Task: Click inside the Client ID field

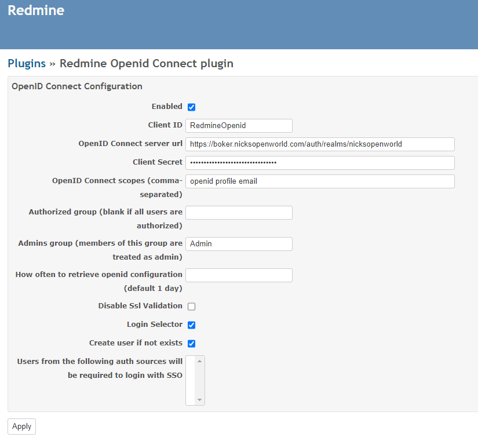Action: (x=239, y=125)
